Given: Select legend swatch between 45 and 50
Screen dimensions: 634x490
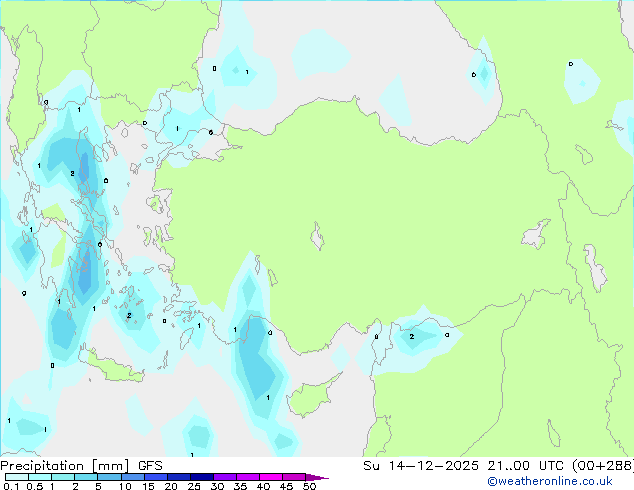Looking at the screenshot, I should (x=294, y=477).
